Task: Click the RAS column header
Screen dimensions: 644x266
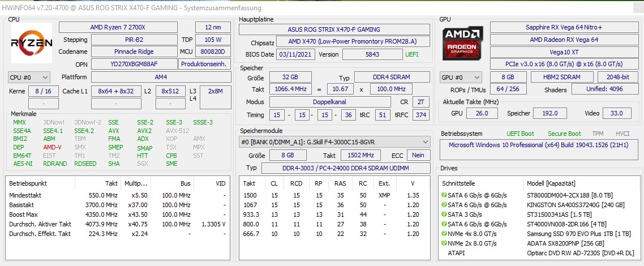Action: pos(340,183)
